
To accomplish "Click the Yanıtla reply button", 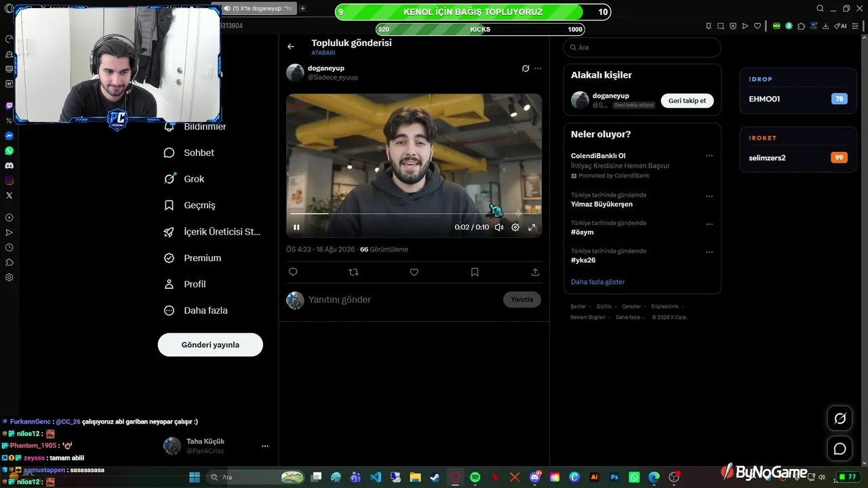I will (x=522, y=300).
